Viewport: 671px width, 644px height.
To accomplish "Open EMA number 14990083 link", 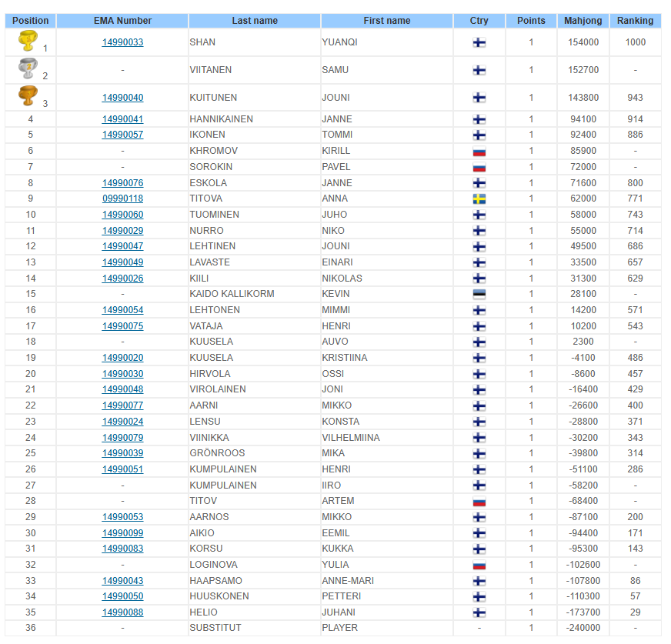I will 122,549.
